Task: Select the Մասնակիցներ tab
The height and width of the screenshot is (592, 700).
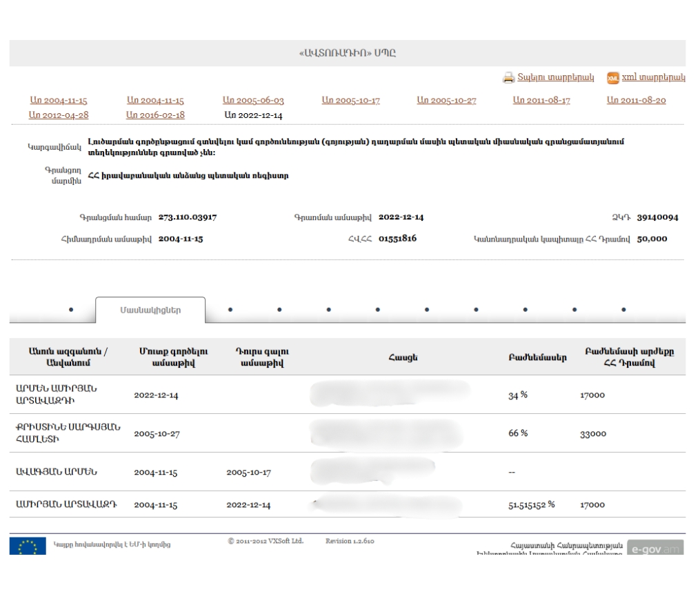Action: pyautogui.click(x=150, y=310)
